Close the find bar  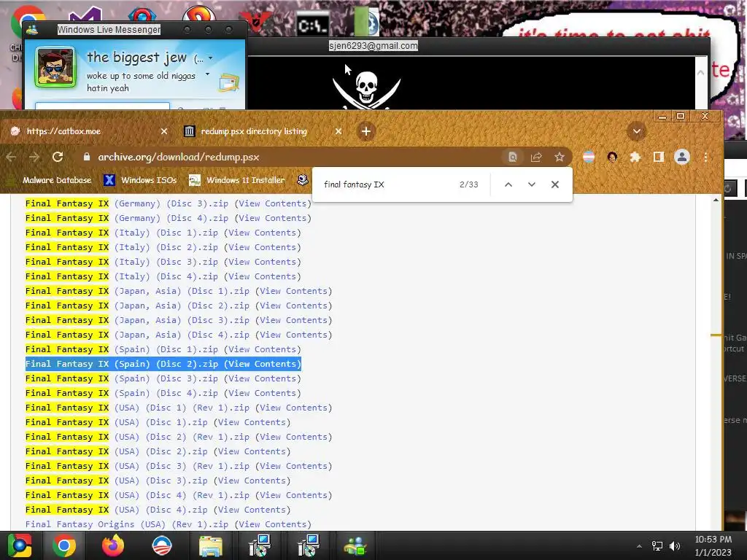[x=555, y=184]
